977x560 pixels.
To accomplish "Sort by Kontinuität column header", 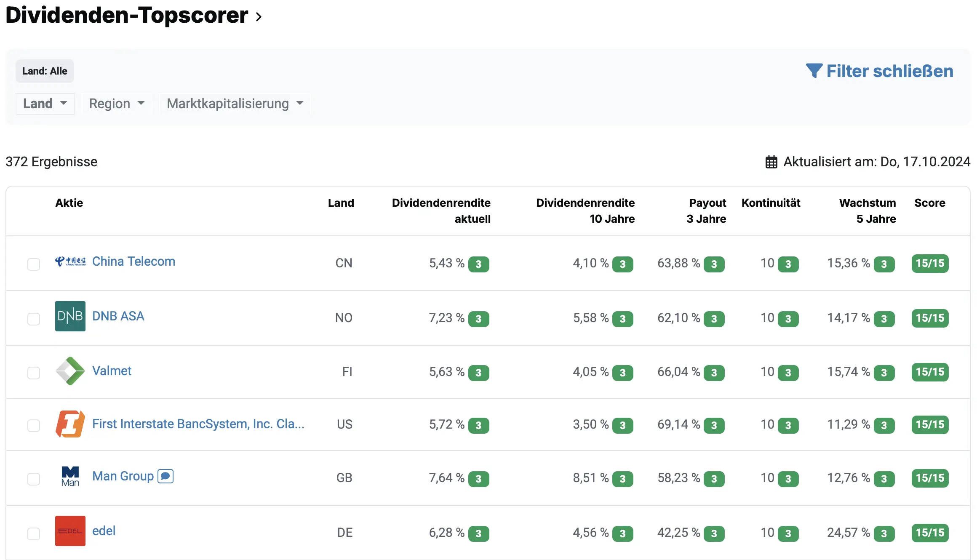I will tap(771, 203).
